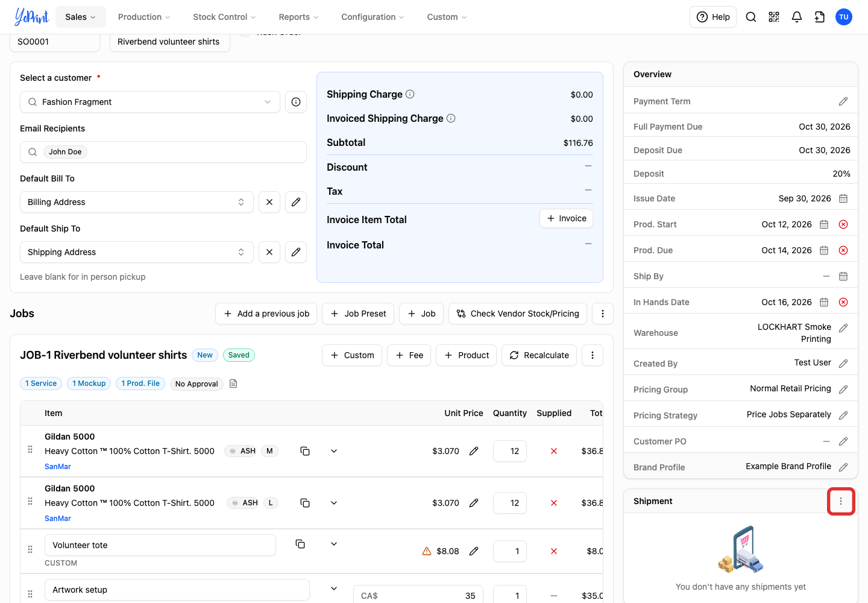This screenshot has height=603, width=868.
Task: Open the Reports menu
Action: tap(298, 17)
